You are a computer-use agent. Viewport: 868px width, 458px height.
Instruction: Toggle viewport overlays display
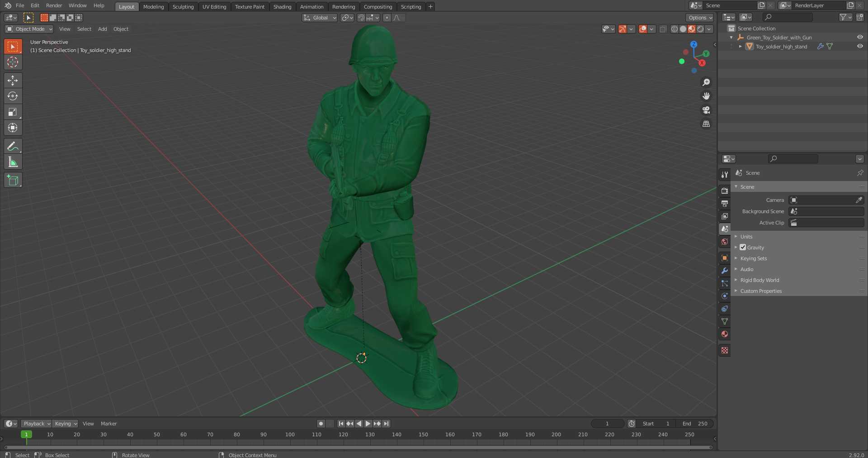pyautogui.click(x=643, y=29)
